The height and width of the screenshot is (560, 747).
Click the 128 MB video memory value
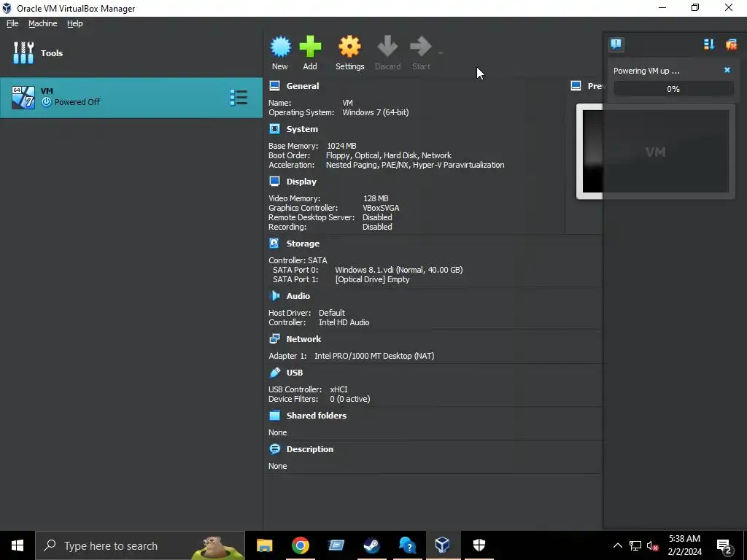[376, 198]
